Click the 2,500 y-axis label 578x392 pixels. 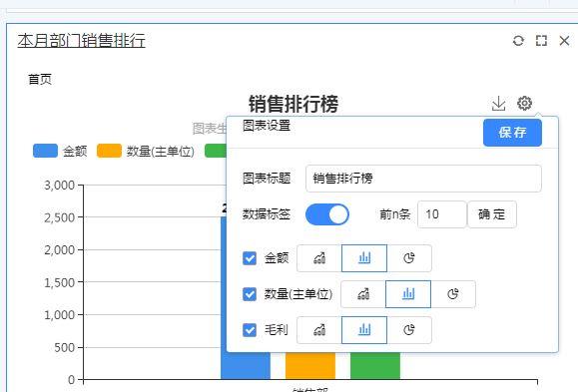(59, 217)
